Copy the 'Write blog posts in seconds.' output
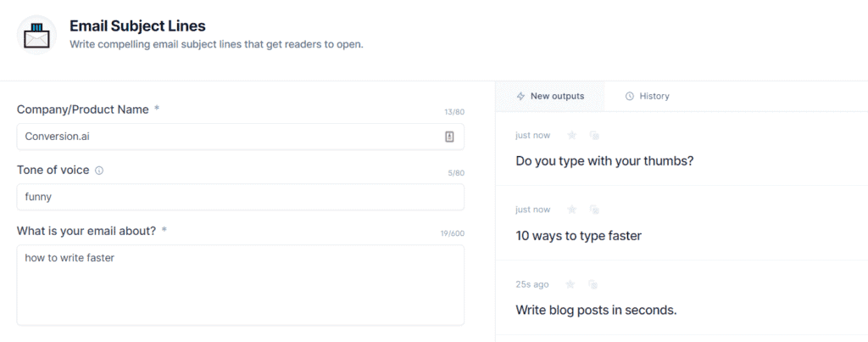 593,284
